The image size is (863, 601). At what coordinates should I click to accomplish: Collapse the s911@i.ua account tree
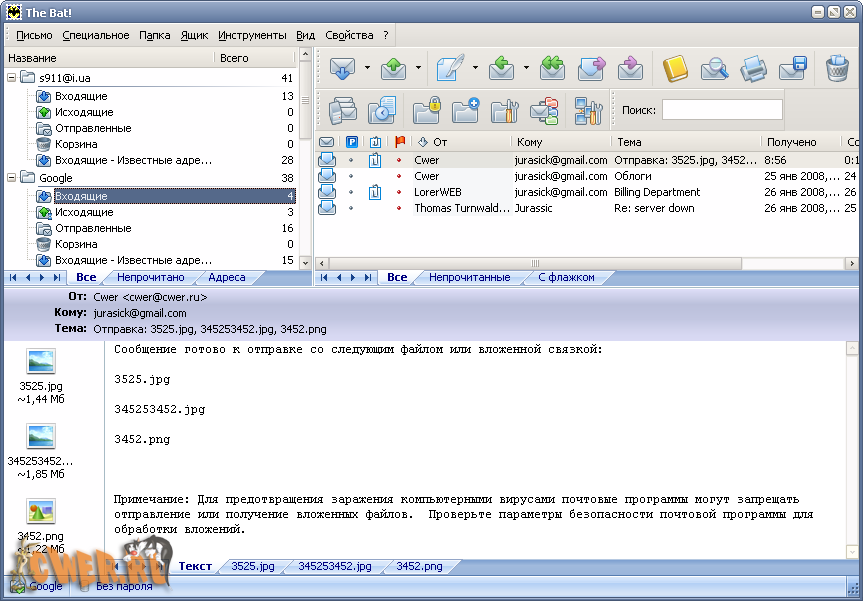12,78
